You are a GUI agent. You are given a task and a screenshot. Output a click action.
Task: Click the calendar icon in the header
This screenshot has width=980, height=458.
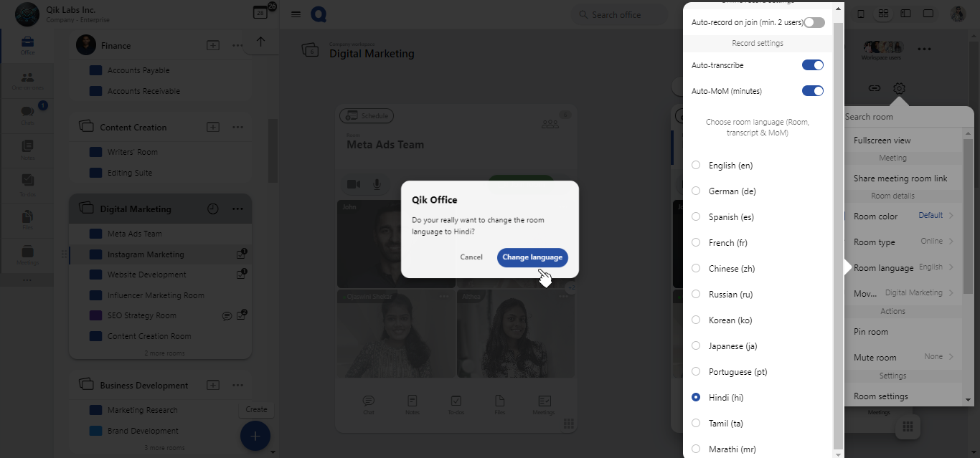[260, 13]
